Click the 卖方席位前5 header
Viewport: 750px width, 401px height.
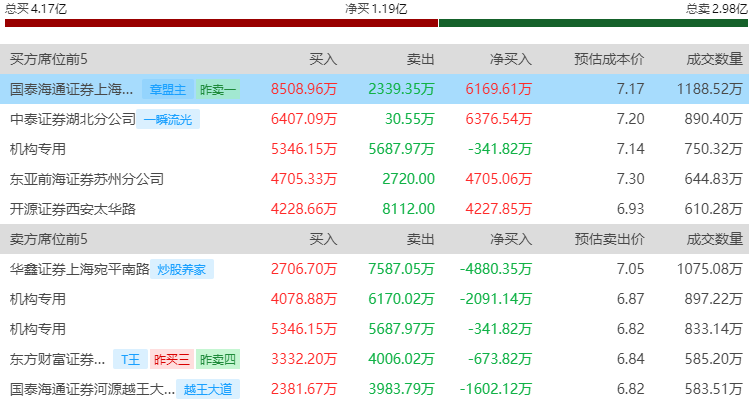point(48,239)
